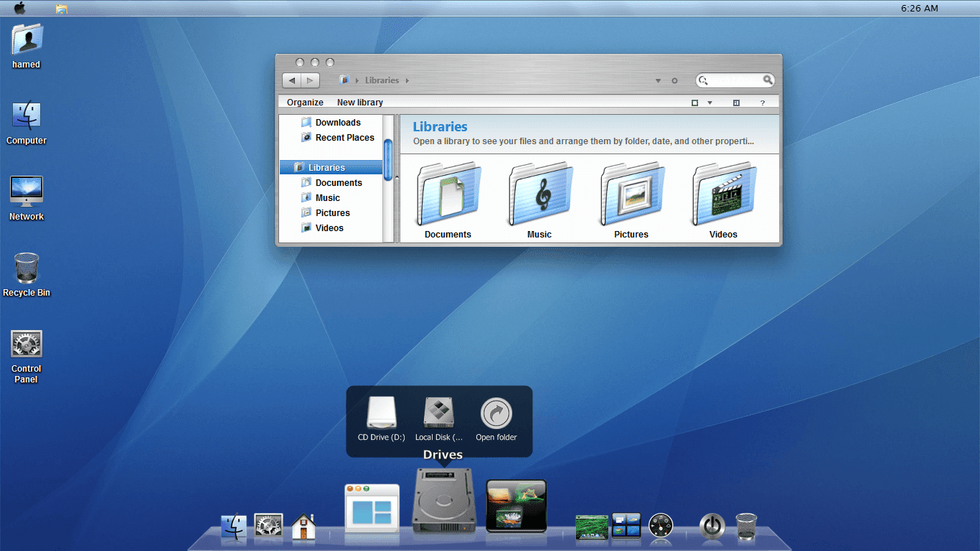Toggle the preview pane icon on the toolbar
980x551 pixels.
point(736,103)
